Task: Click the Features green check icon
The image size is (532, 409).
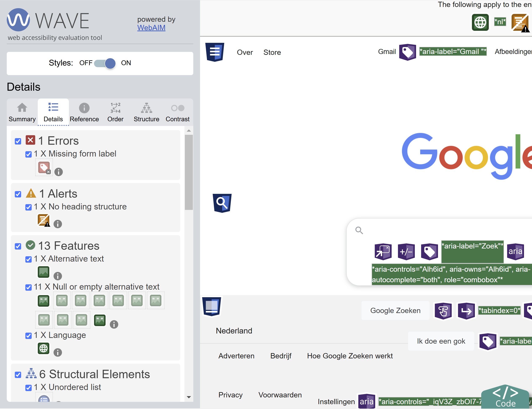Action: 30,245
